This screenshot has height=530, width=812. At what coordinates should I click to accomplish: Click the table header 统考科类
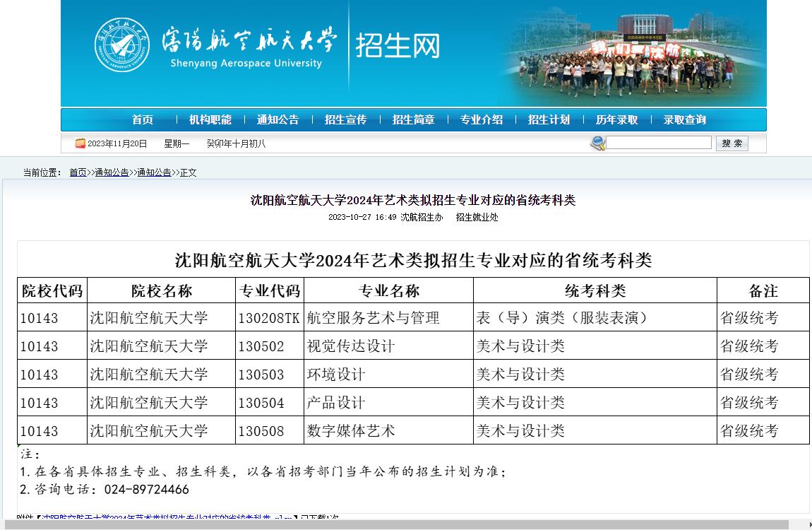[595, 290]
